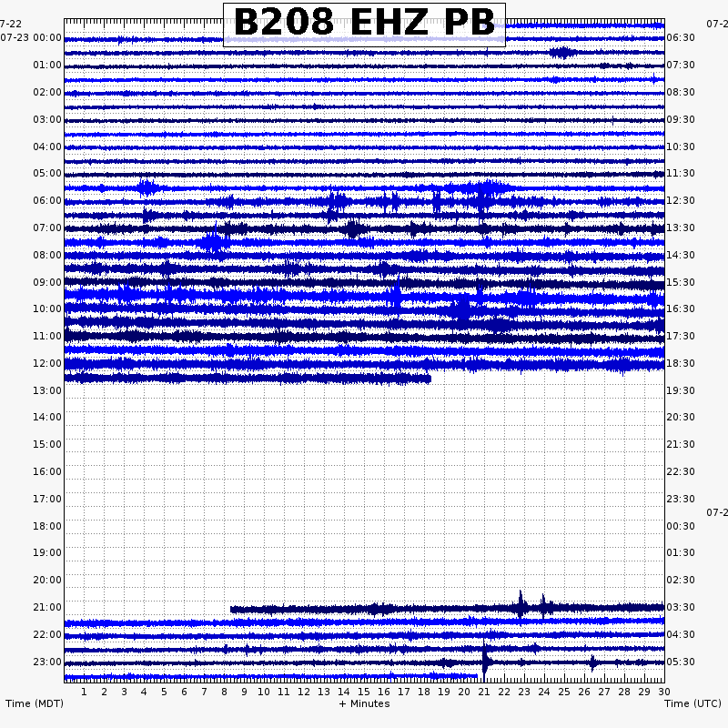
Task: Select the 11:30 UTC label
Action: click(x=681, y=173)
